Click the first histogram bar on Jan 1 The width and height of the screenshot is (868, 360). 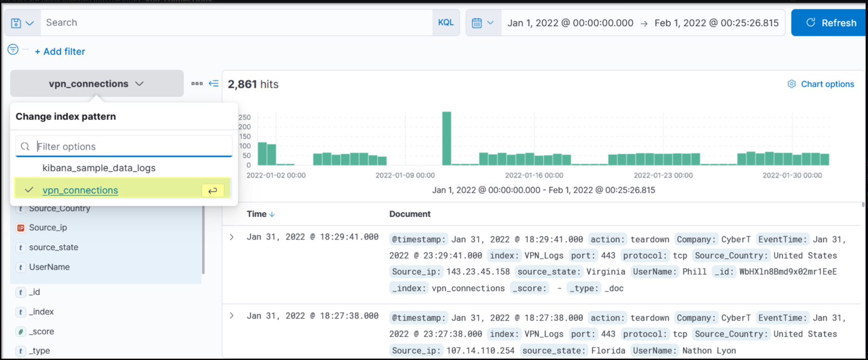[x=262, y=154]
